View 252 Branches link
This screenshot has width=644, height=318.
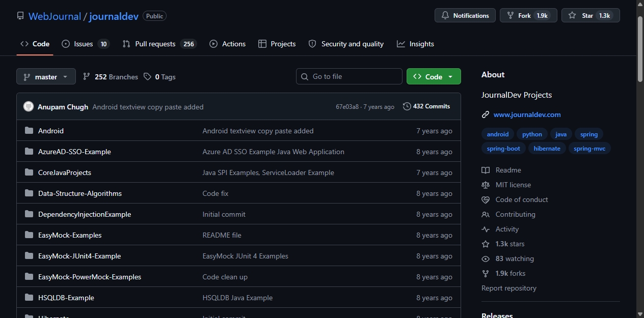point(110,77)
